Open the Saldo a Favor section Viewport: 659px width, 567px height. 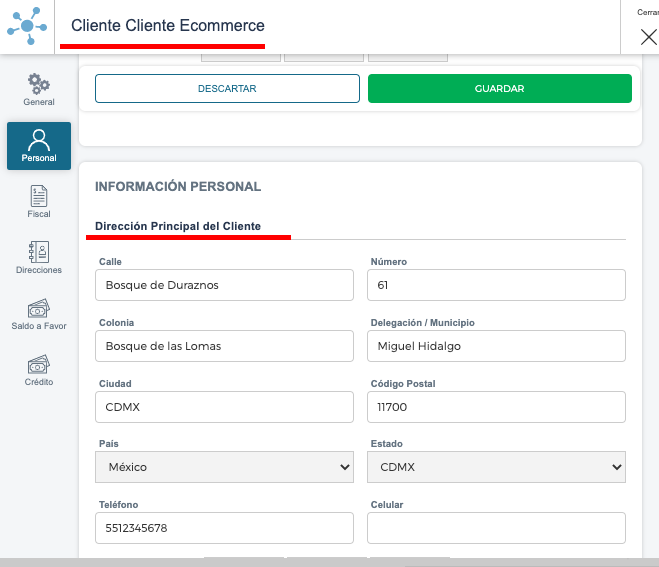[x=39, y=314]
